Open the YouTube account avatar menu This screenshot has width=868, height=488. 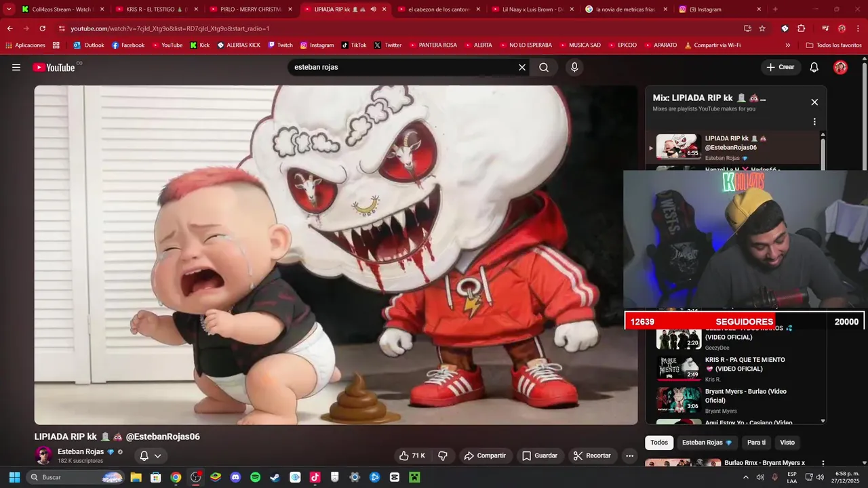click(x=840, y=67)
